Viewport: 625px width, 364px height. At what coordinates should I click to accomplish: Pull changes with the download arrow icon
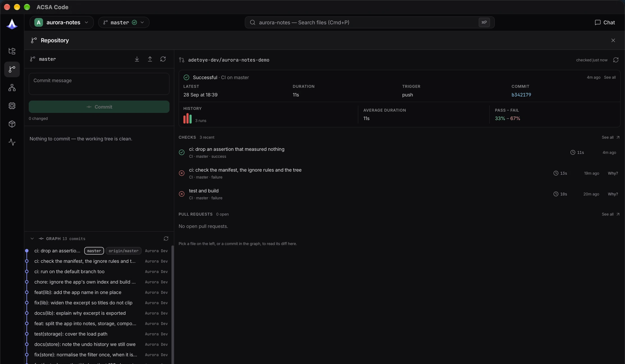[x=137, y=59]
